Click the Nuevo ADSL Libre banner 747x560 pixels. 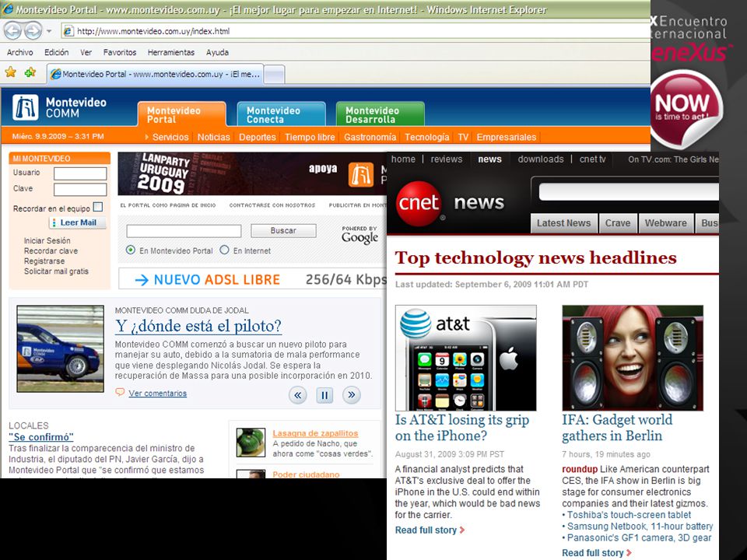(x=252, y=279)
